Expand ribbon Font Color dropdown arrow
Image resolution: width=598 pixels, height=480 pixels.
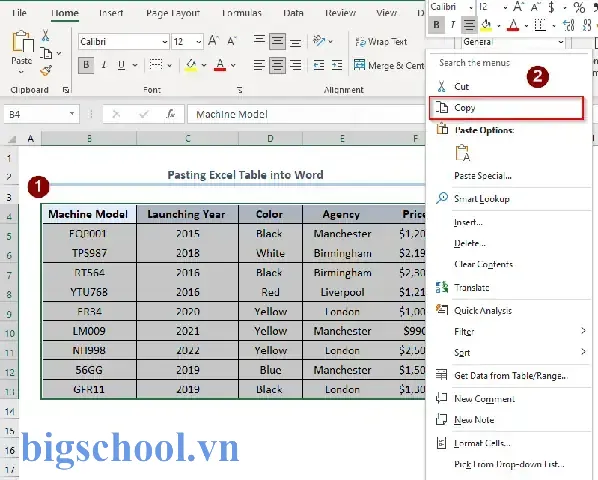coord(233,65)
